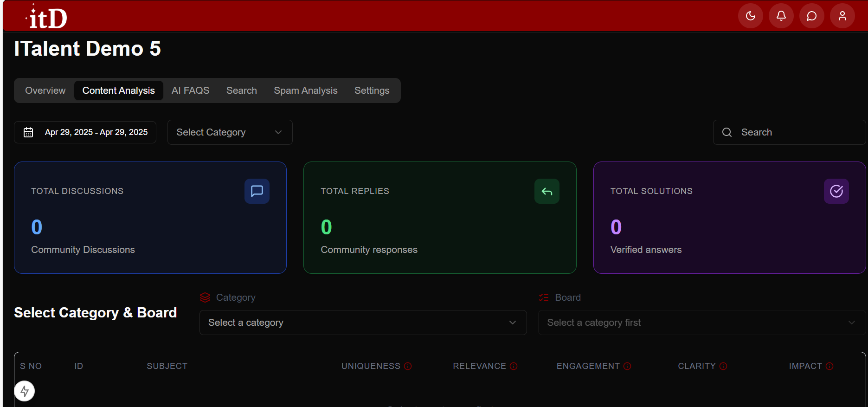The width and height of the screenshot is (868, 407).
Task: Click the Total Discussions chat icon
Action: [x=257, y=191]
